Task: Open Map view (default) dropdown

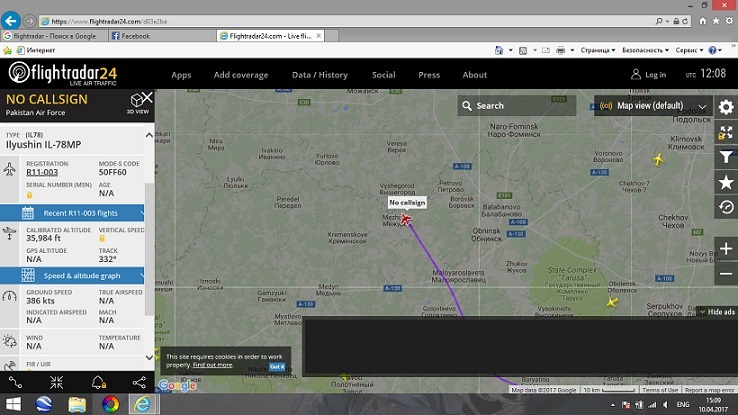Action: [x=653, y=106]
